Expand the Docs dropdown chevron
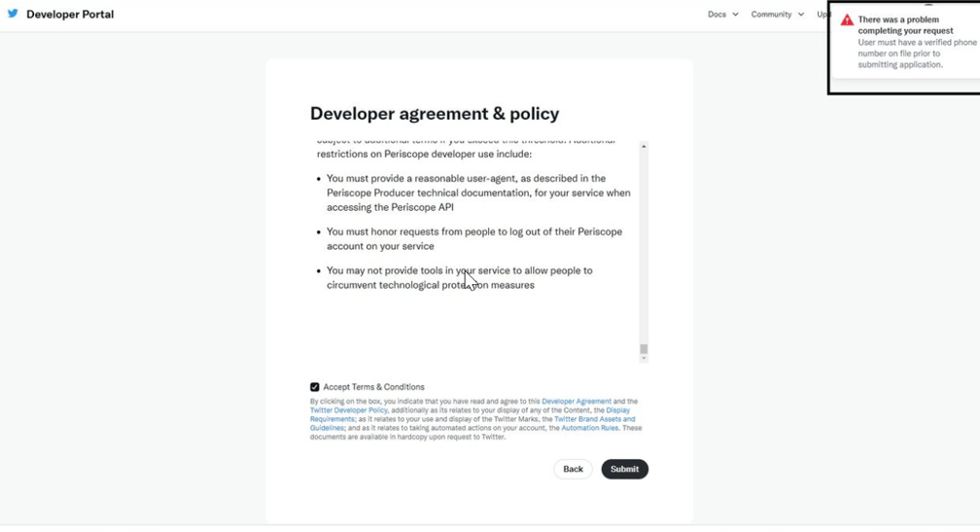Screen dimensions: 980x532 click(x=735, y=15)
